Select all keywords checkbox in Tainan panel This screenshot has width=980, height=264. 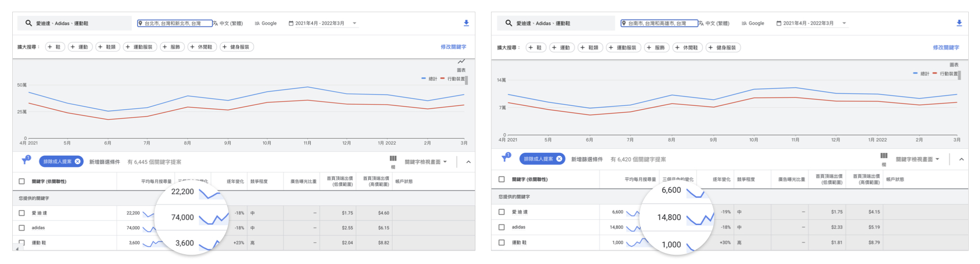(x=501, y=179)
